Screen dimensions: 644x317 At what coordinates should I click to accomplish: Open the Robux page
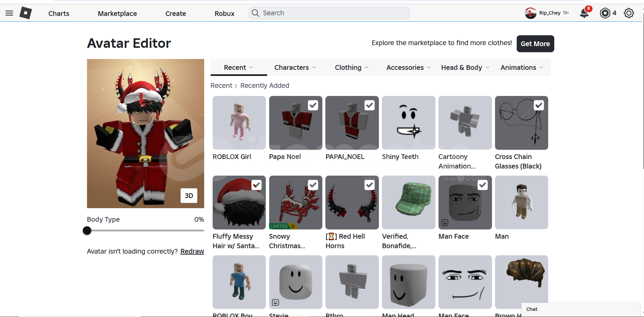[x=224, y=14]
